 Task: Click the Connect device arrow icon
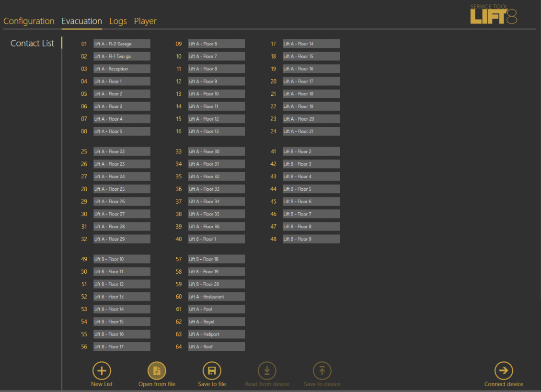504,370
